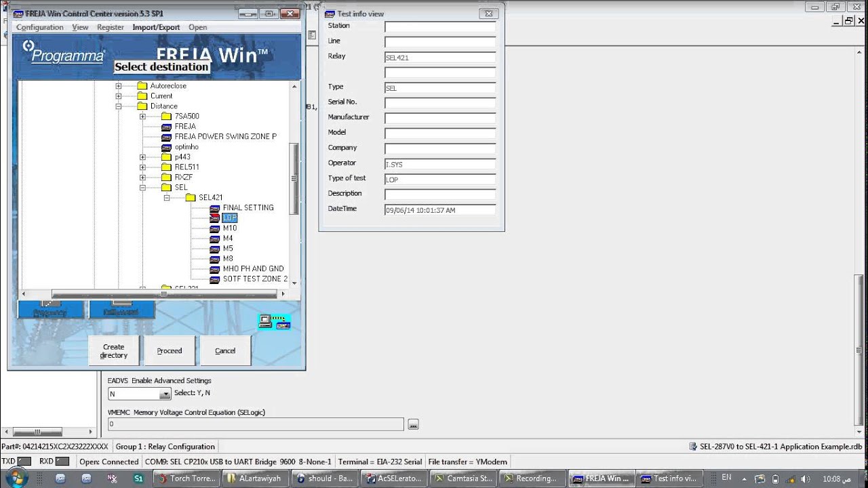868x488 pixels.
Task: Click the volume icon in system tray
Action: [x=806, y=479]
